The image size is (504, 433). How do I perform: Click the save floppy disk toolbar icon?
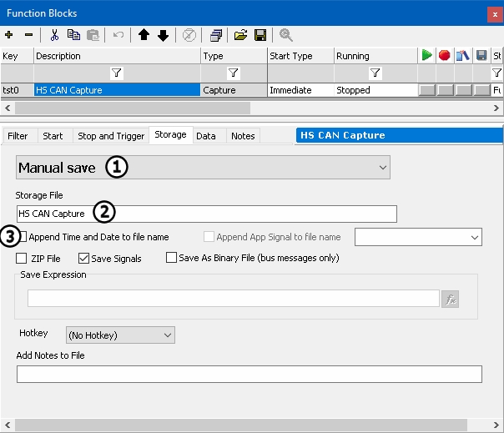coord(260,35)
